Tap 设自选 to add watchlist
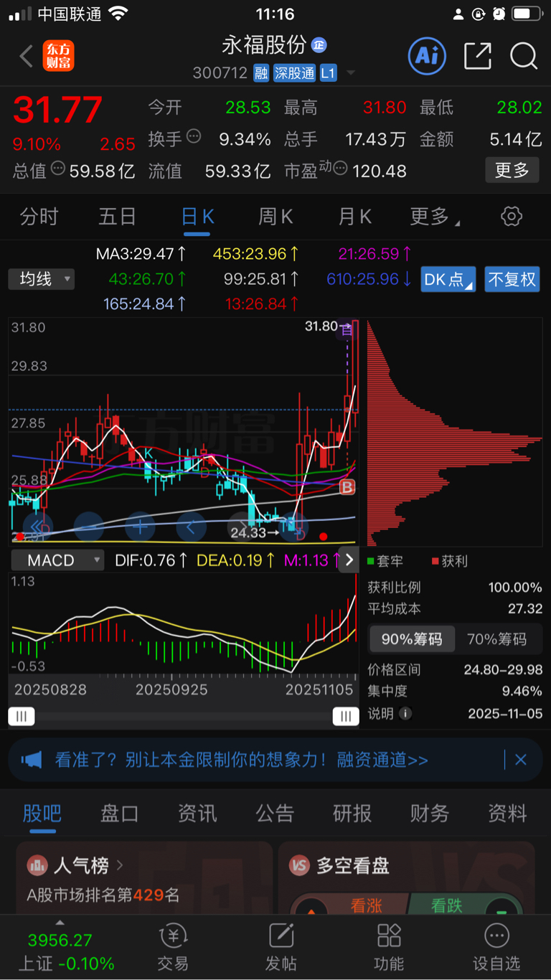 tap(496, 946)
